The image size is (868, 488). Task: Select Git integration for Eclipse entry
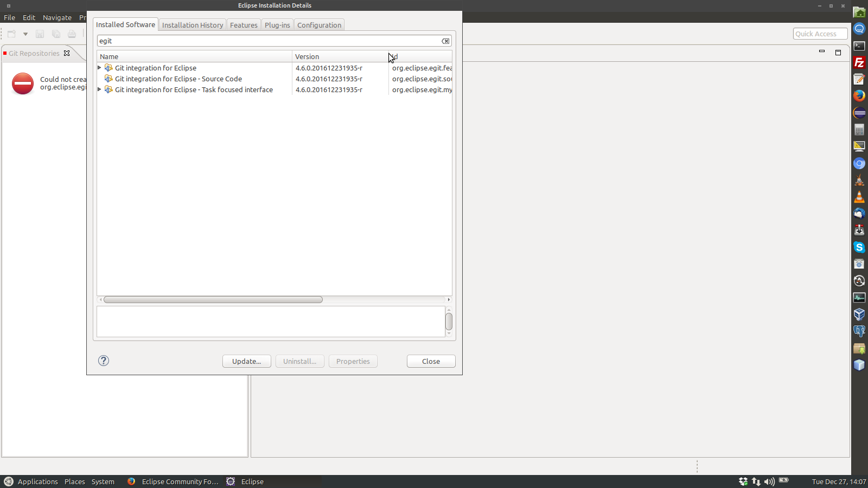pyautogui.click(x=156, y=68)
